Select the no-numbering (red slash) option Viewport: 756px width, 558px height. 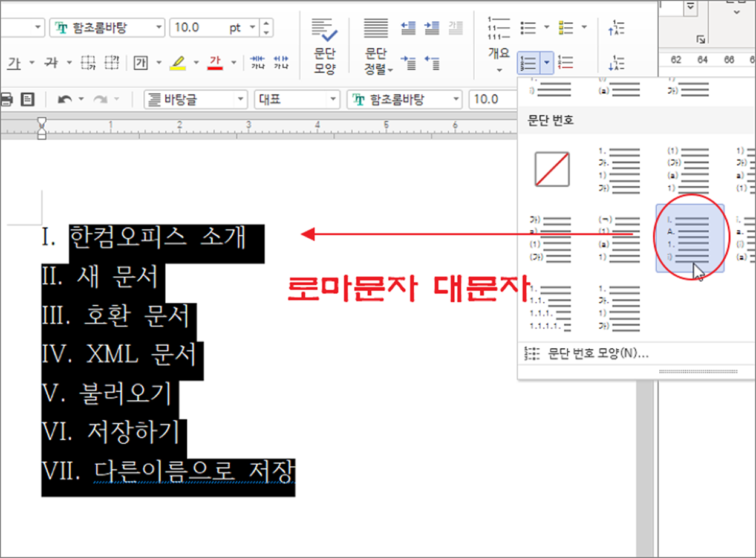point(552,169)
